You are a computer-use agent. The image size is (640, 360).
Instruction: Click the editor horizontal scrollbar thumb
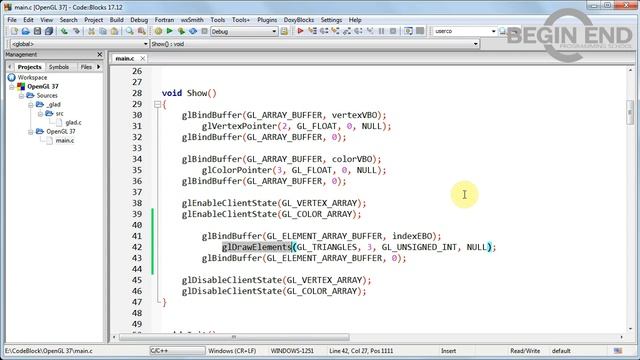pos(234,337)
